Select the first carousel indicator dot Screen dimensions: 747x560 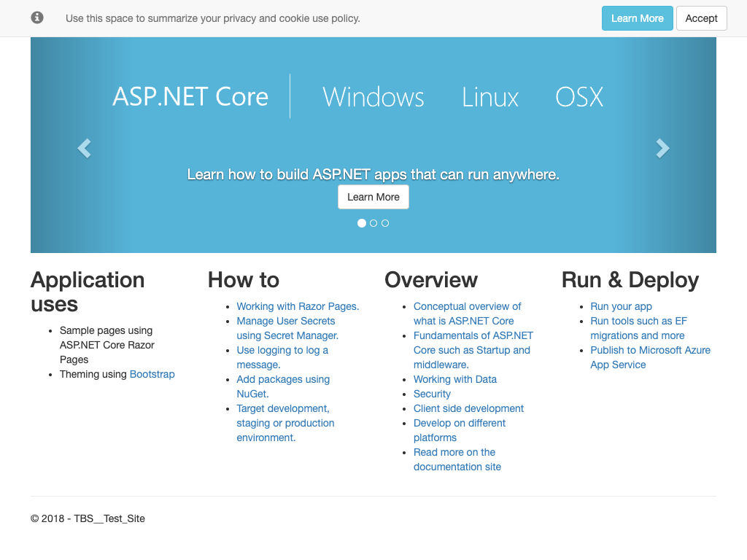362,223
